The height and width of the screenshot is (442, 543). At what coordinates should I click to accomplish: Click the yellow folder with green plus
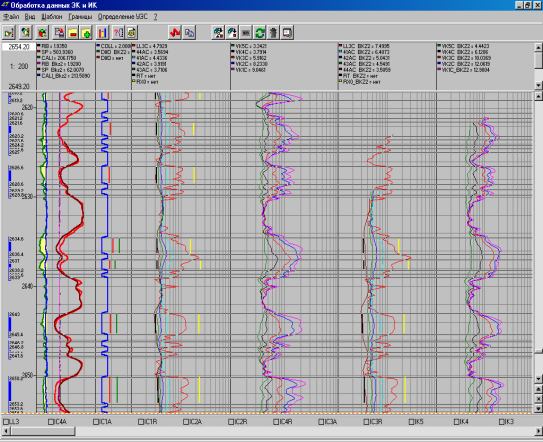click(86, 33)
